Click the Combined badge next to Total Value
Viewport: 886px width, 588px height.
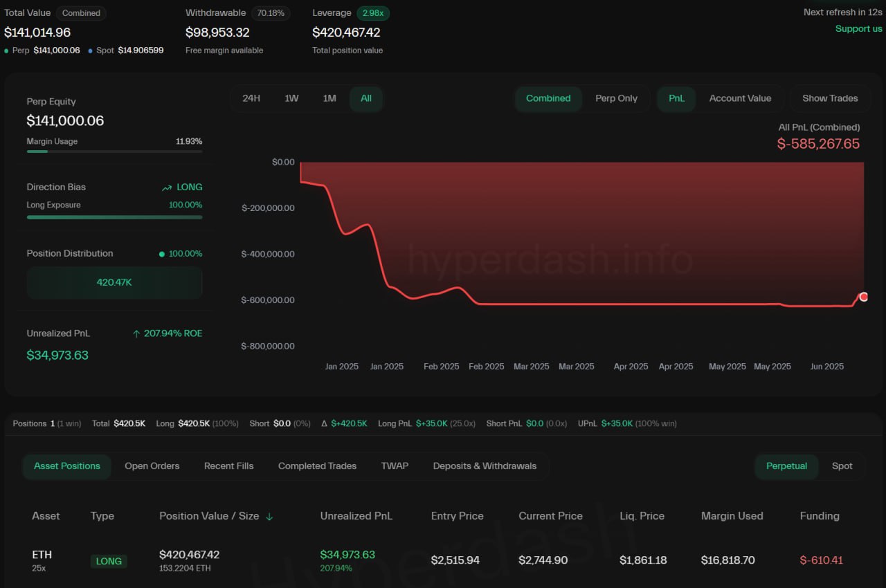click(81, 12)
